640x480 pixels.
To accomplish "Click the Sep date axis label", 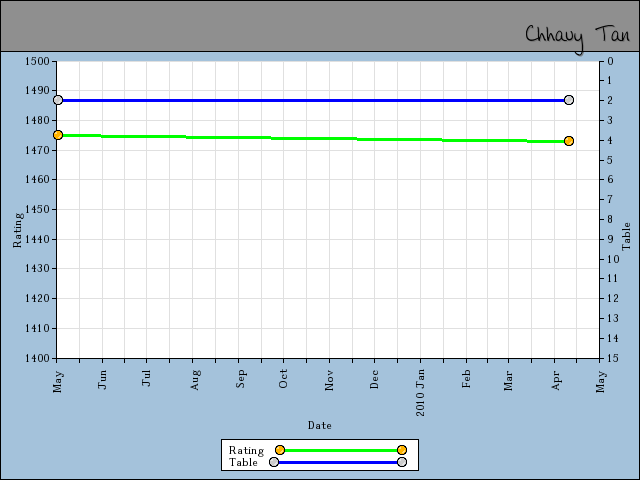I will 241,379.
